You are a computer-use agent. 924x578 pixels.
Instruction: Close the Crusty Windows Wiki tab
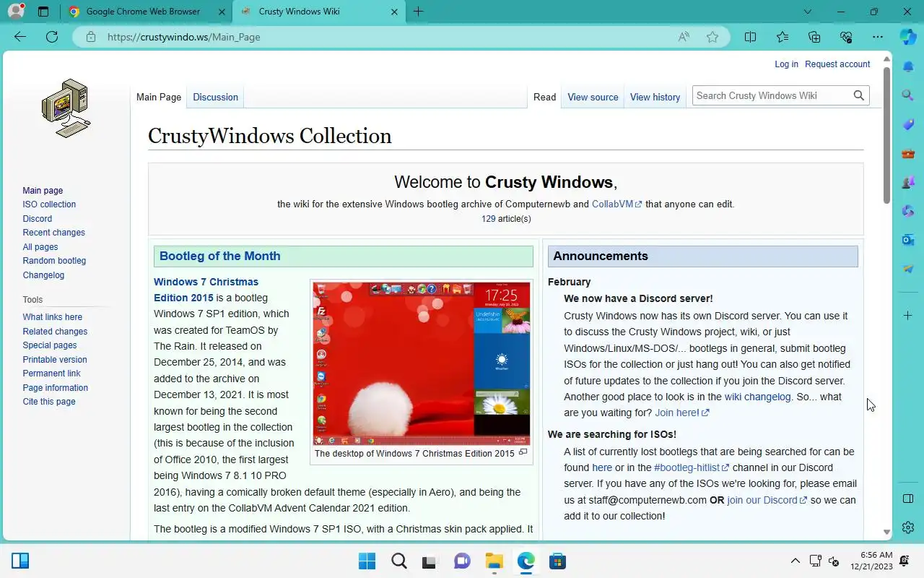[x=394, y=12]
